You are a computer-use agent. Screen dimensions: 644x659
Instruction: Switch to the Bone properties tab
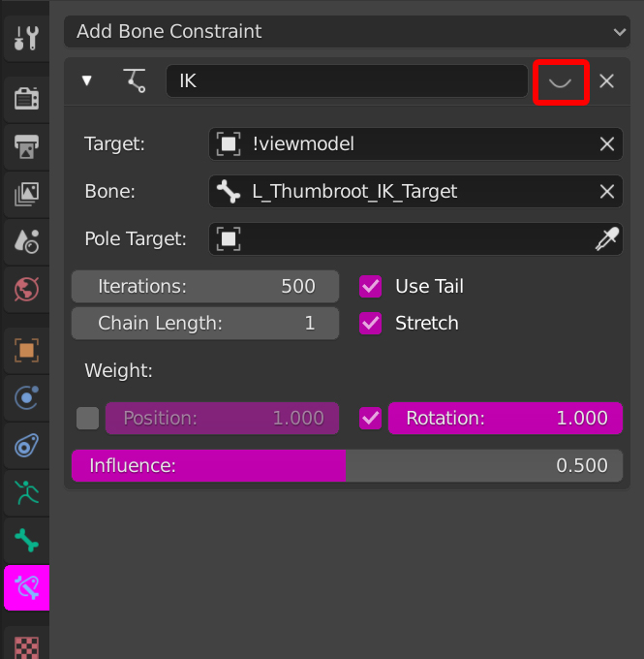point(26,540)
